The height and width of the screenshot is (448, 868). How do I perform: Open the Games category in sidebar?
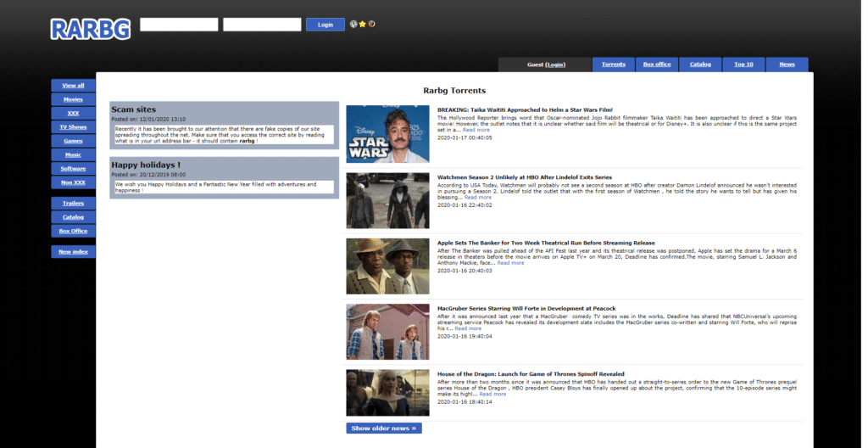pos(74,141)
